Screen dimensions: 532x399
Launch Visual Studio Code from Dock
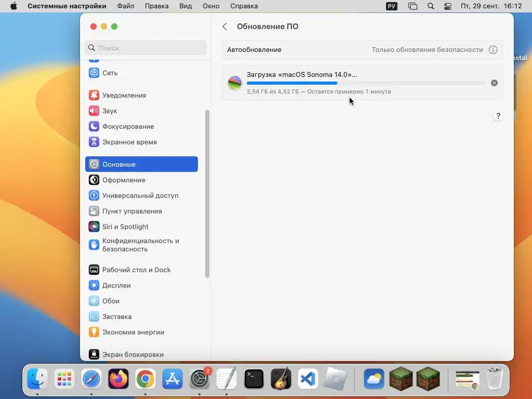(308, 379)
